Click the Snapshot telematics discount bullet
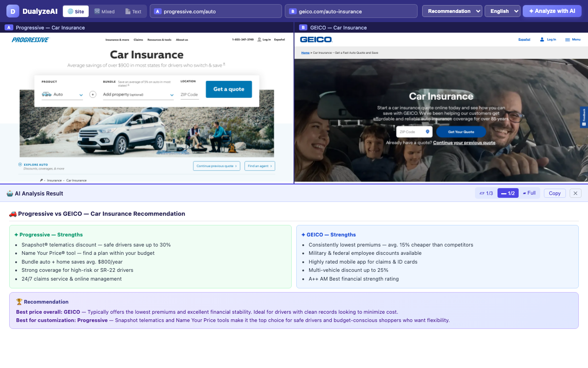The image size is (588, 368). [x=96, y=245]
